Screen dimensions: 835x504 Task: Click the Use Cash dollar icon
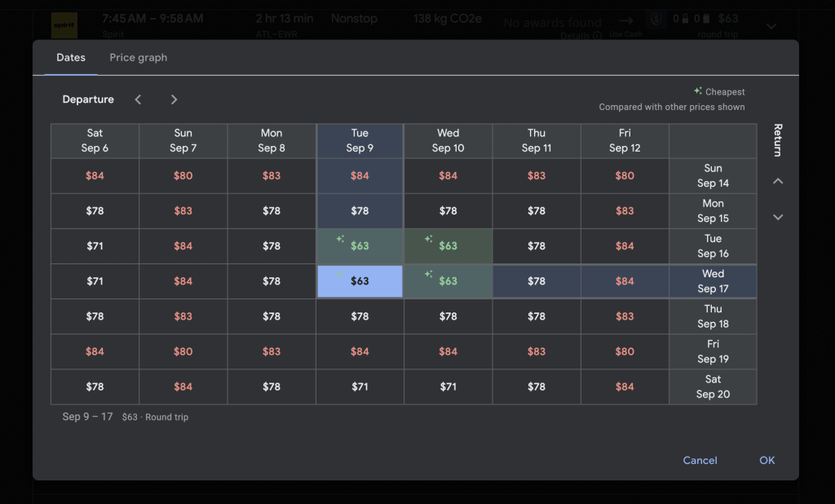tap(656, 20)
